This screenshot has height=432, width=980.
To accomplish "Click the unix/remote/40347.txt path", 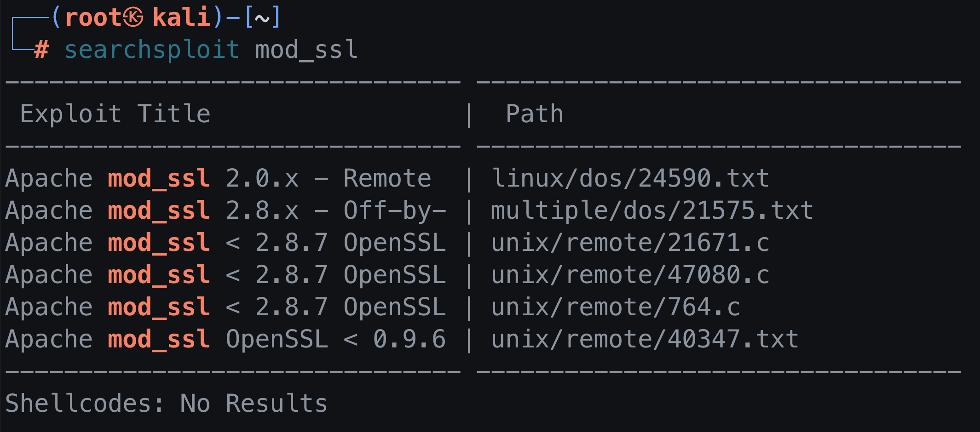I will click(x=645, y=339).
